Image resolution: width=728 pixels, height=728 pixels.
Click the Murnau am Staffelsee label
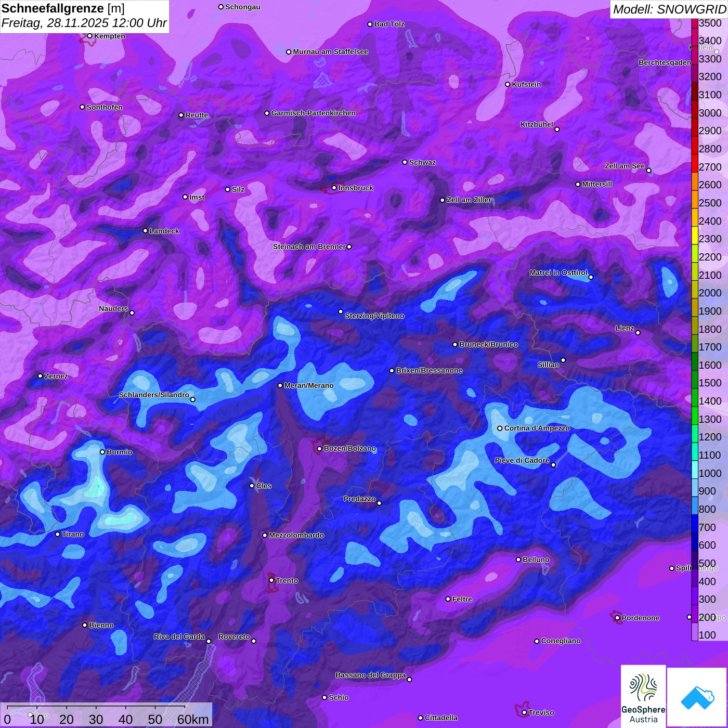click(x=330, y=51)
